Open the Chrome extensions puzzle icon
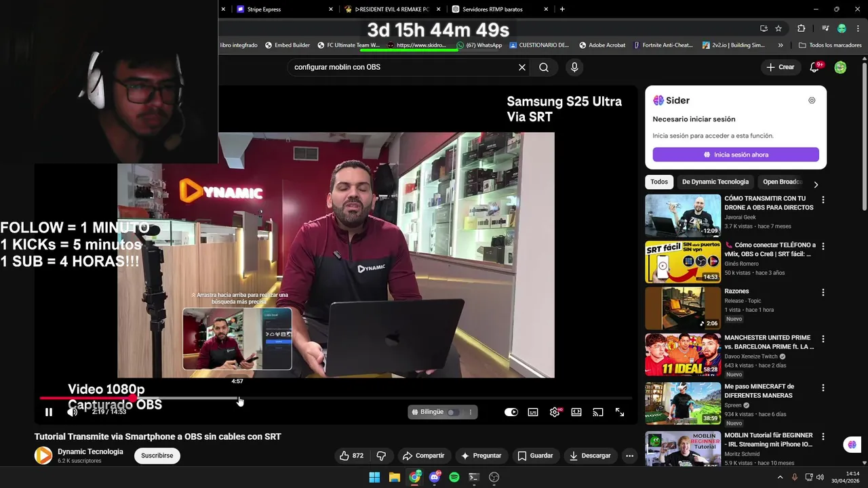Image resolution: width=868 pixels, height=488 pixels. pyautogui.click(x=801, y=28)
